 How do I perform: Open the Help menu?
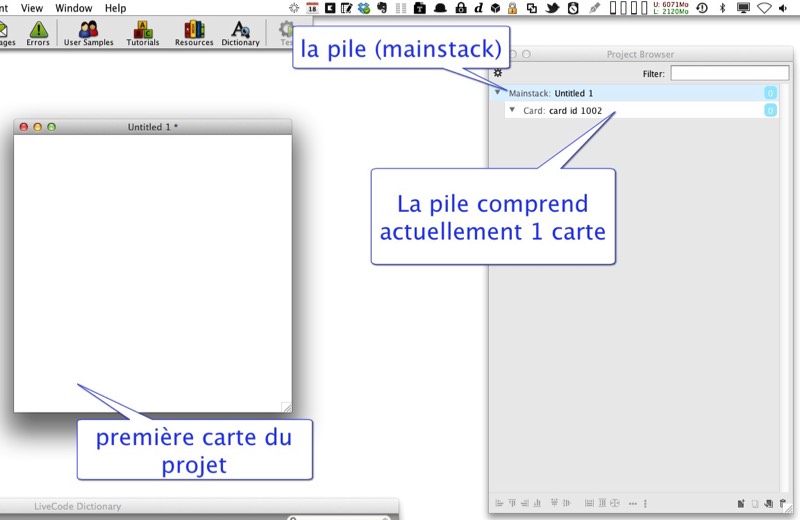(x=115, y=8)
